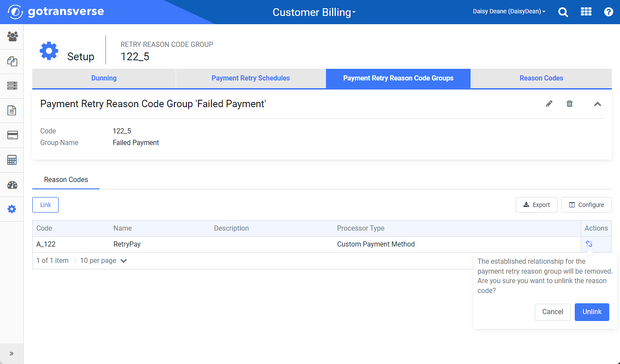
Task: Open the help question mark icon
Action: pyautogui.click(x=608, y=12)
